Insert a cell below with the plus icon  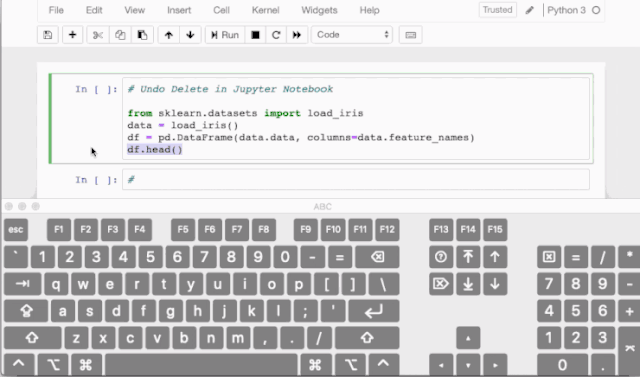point(72,35)
